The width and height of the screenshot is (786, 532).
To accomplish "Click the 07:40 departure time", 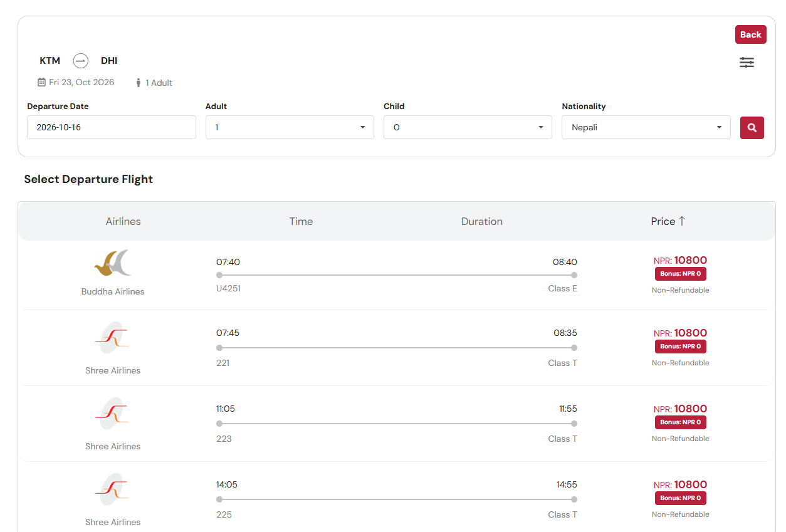I will 228,262.
